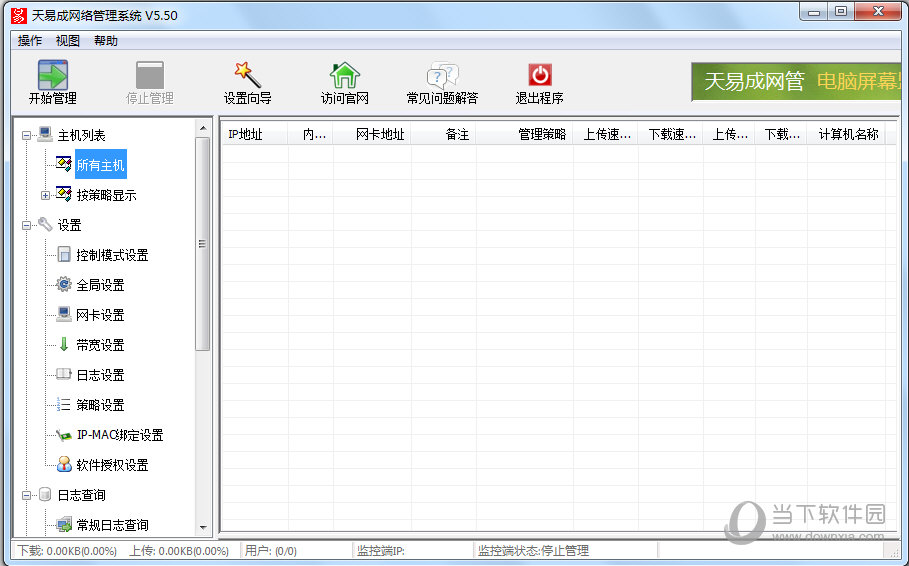Screen dimensions: 909x566
Task: Open 日志设置 in the tree
Action: (100, 375)
